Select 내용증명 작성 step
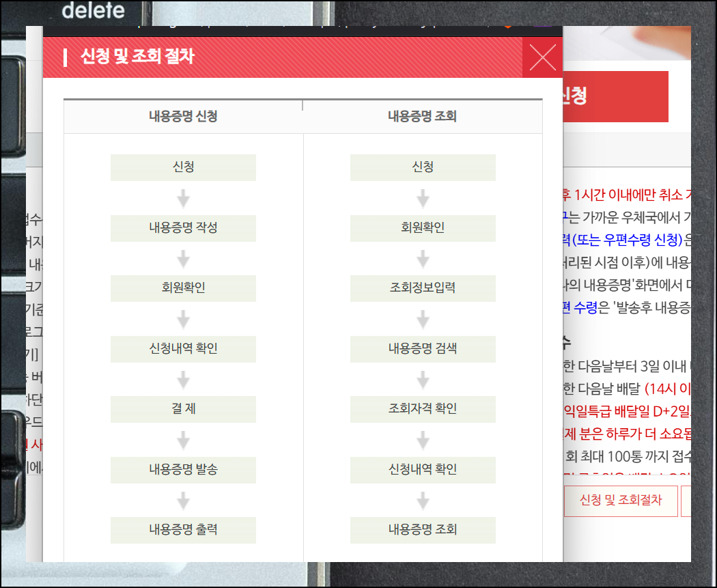This screenshot has height=588, width=717. (183, 227)
